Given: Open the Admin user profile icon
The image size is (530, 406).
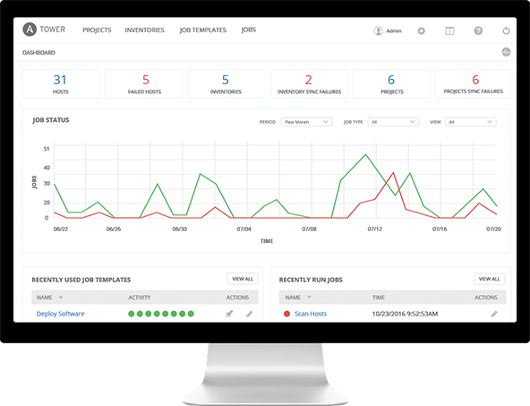Looking at the screenshot, I should 378,31.
